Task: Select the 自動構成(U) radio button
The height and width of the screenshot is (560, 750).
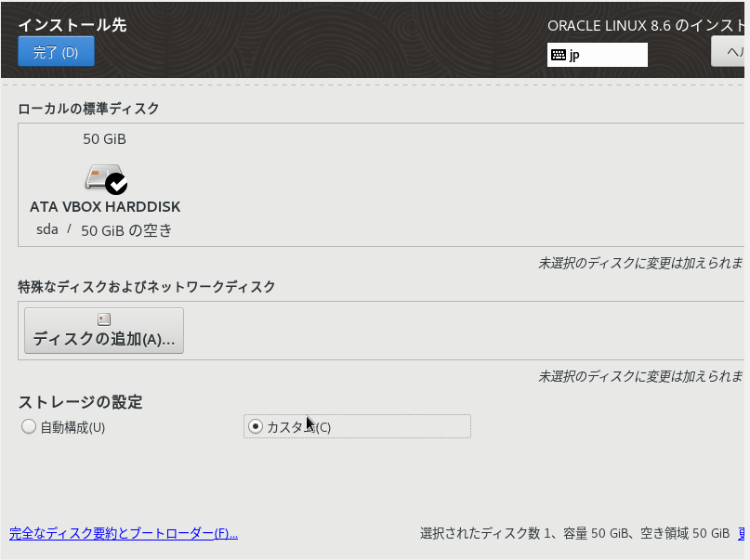Action: pos(29,426)
